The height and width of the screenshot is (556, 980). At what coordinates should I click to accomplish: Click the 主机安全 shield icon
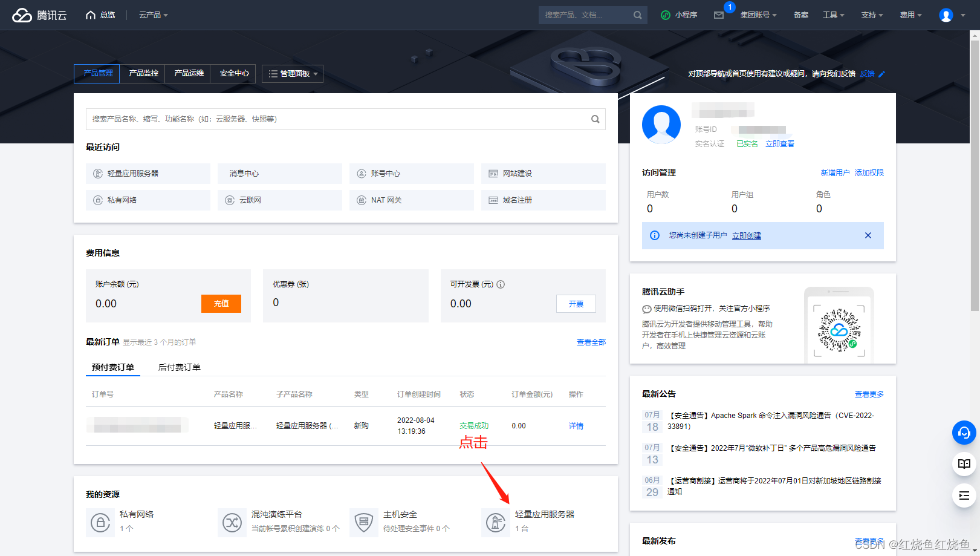pyautogui.click(x=364, y=522)
